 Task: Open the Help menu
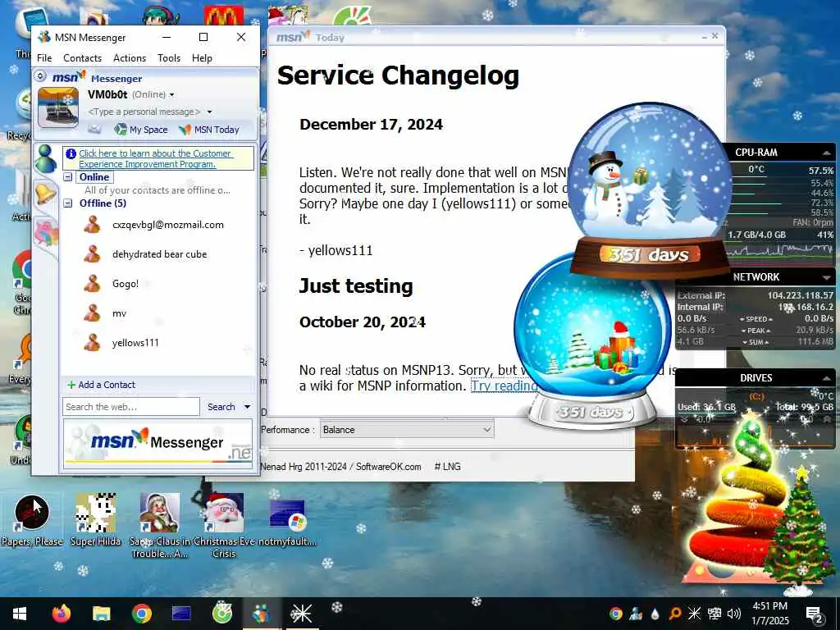pyautogui.click(x=202, y=58)
